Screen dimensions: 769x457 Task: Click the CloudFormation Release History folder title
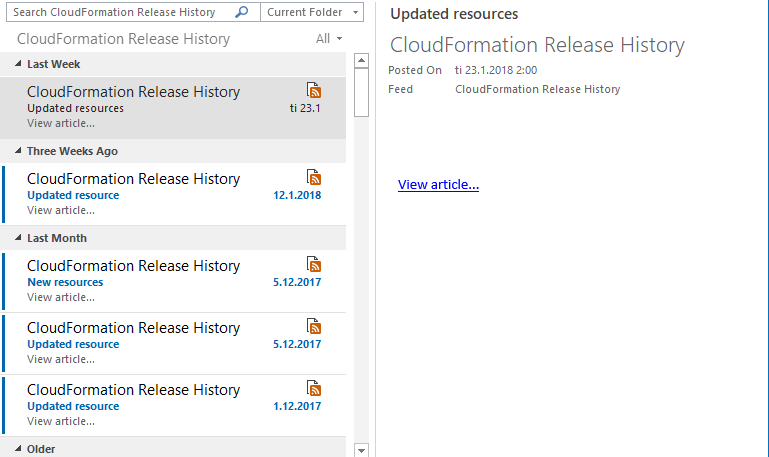[124, 39]
